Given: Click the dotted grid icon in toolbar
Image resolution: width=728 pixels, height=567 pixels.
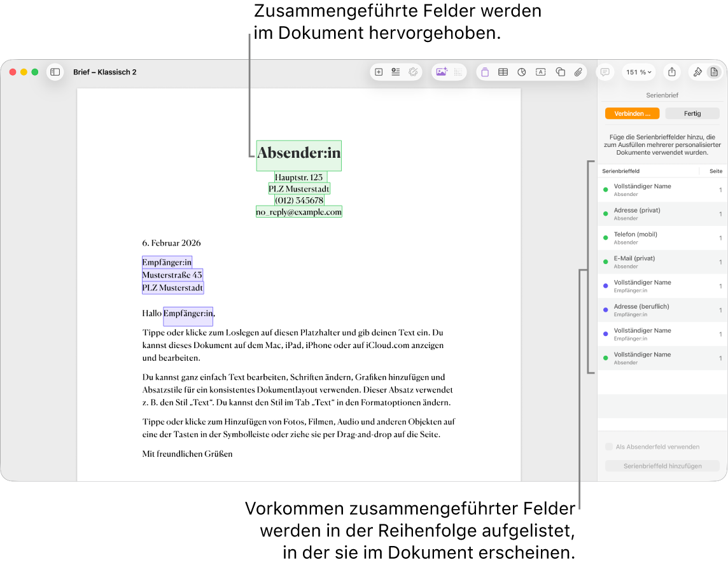Looking at the screenshot, I should point(458,72).
